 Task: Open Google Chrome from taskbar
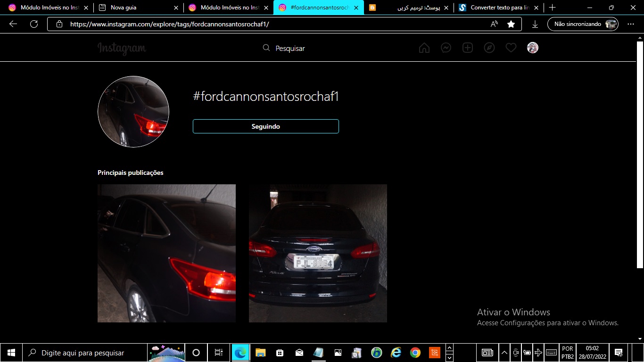click(415, 353)
